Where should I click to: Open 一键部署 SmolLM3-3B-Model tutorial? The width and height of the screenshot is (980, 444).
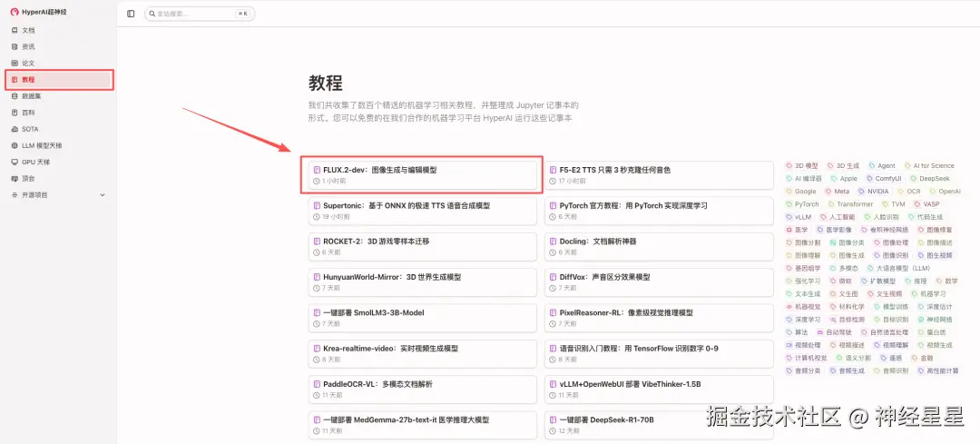tap(423, 318)
